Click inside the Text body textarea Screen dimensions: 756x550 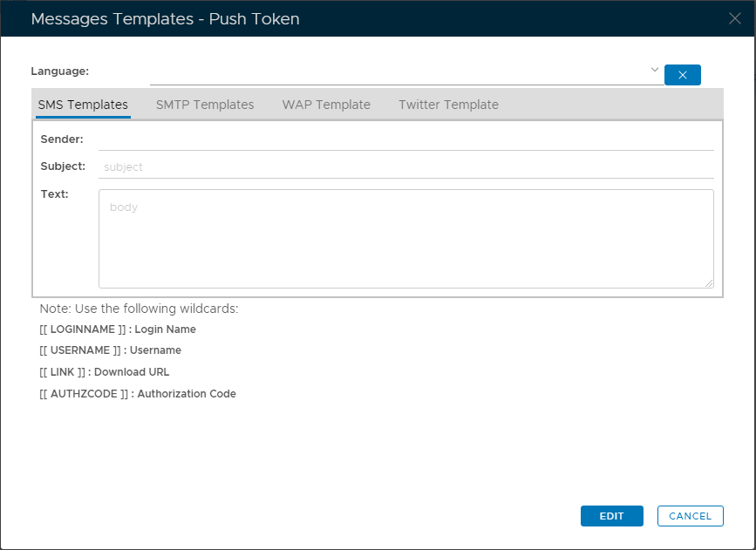(x=405, y=238)
